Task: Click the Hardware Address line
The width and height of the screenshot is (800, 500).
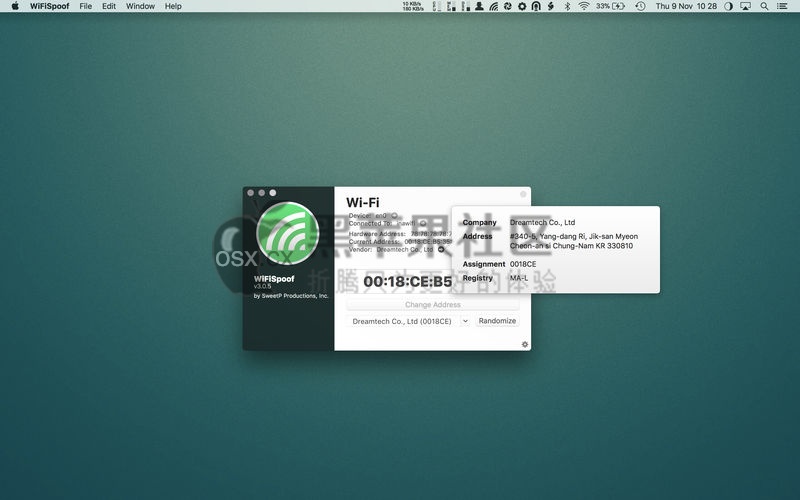Action: 400,234
